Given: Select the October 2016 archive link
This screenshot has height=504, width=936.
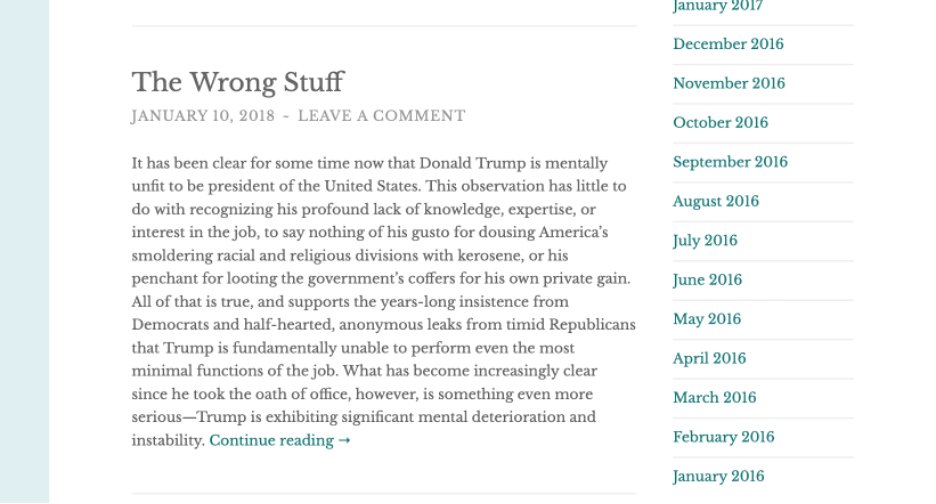Looking at the screenshot, I should (x=720, y=123).
